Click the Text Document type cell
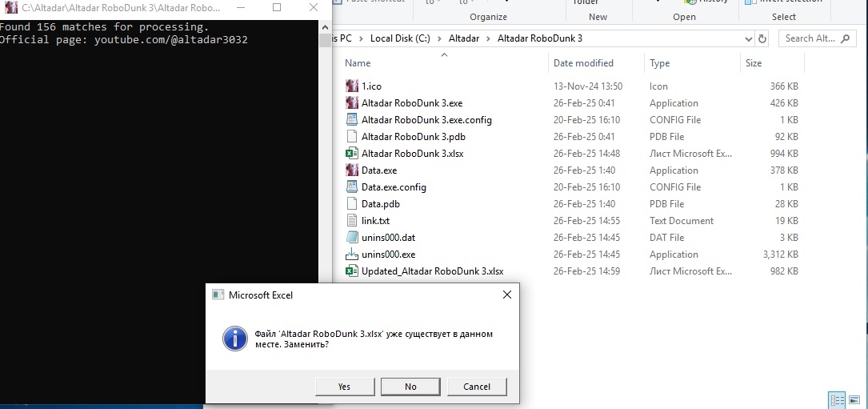868x409 pixels. (682, 221)
